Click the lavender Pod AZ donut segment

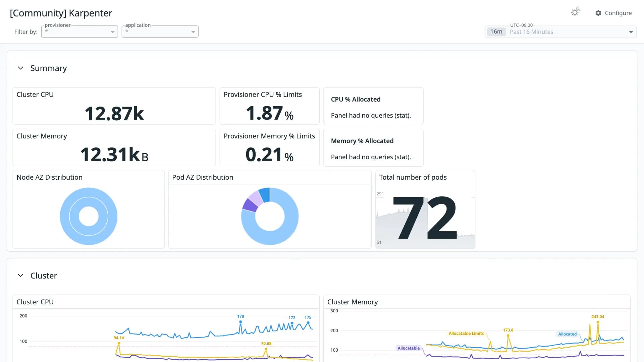tap(256, 198)
